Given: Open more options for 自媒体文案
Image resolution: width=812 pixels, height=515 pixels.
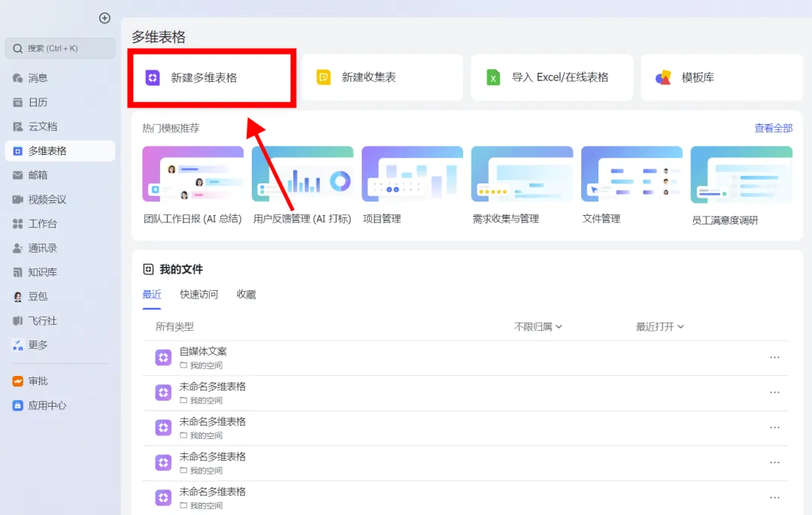Looking at the screenshot, I should click(x=774, y=358).
